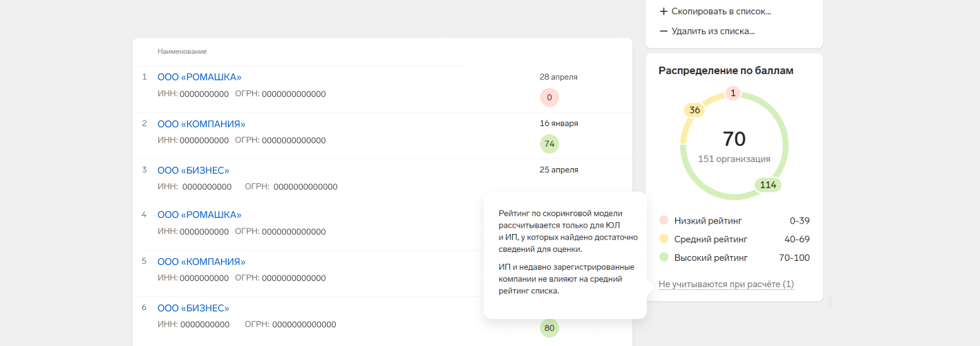The image size is (980, 346).
Task: Click the Наименование column header
Action: point(182,51)
